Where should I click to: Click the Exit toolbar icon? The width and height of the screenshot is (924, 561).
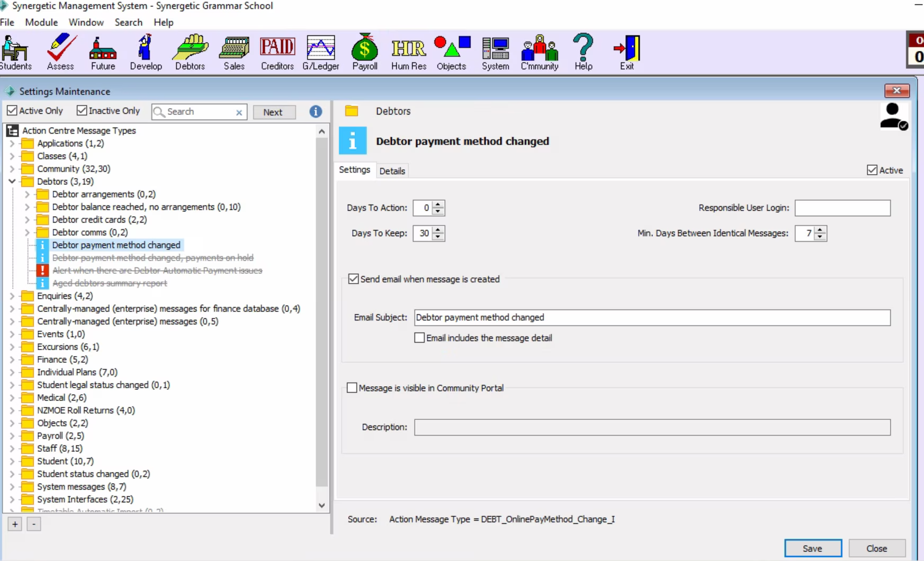(x=627, y=52)
